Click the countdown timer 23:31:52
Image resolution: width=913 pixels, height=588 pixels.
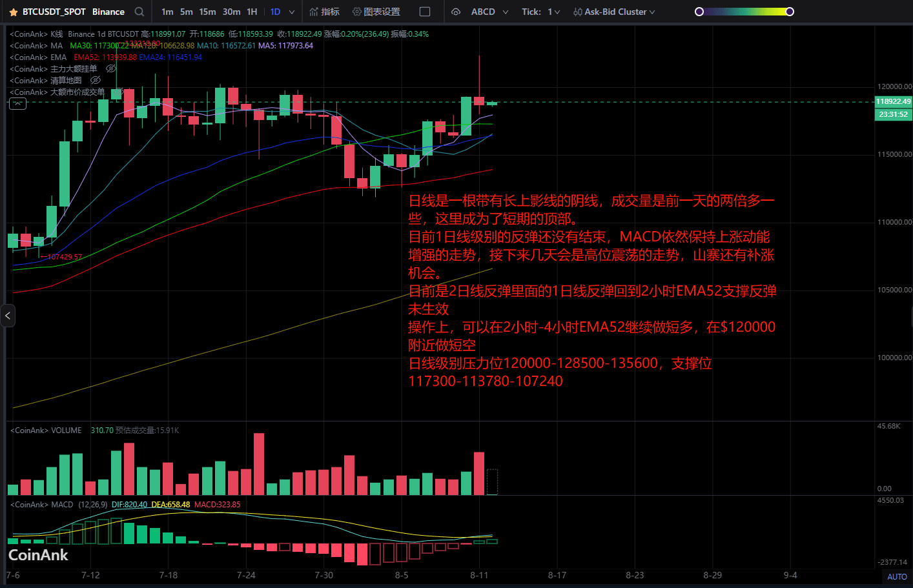(x=893, y=114)
